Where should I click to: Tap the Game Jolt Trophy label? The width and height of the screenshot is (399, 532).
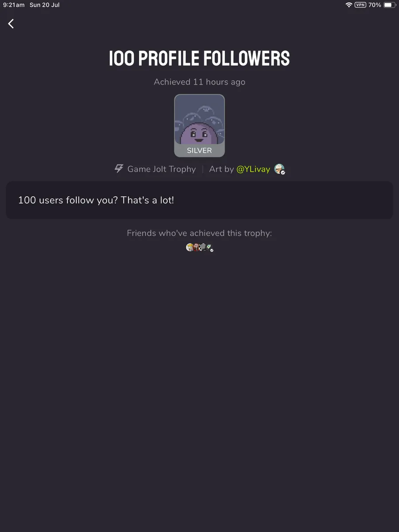coord(161,169)
